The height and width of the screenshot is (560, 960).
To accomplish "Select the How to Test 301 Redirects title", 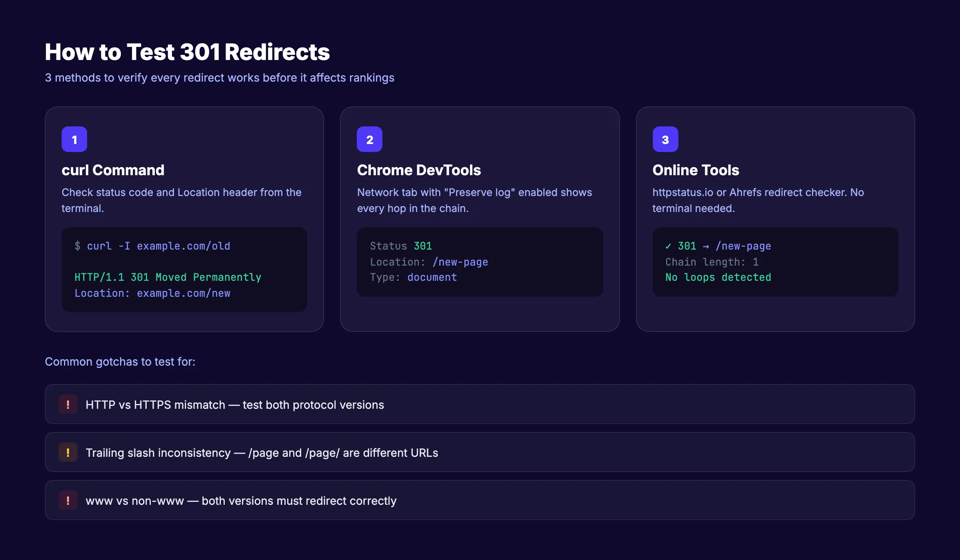I will pyautogui.click(x=187, y=51).
